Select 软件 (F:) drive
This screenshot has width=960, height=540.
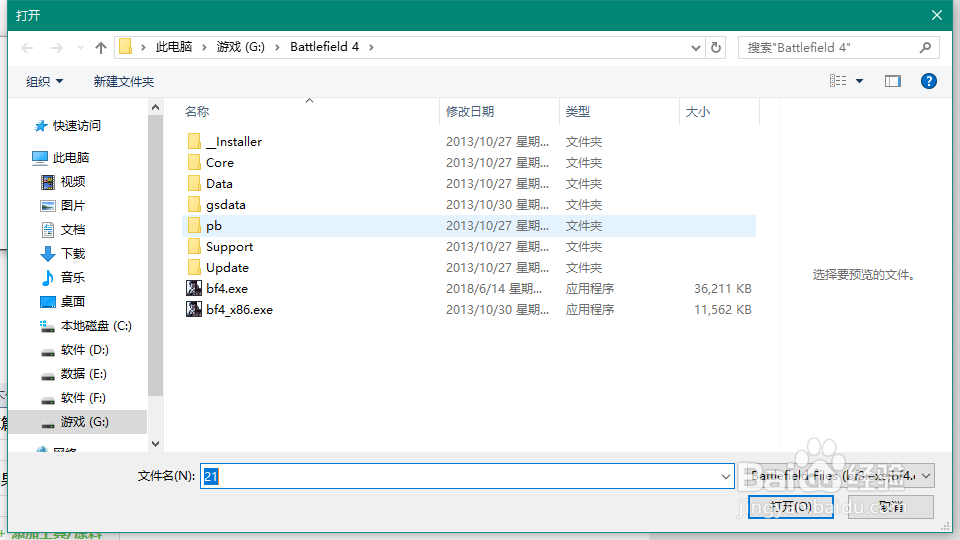83,398
